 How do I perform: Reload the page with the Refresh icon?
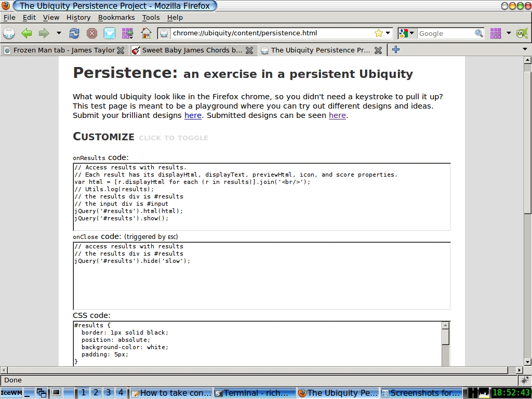click(74, 33)
